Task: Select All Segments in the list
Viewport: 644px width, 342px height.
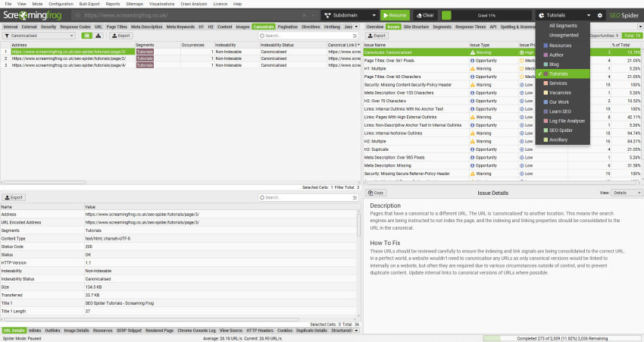Action: tap(562, 26)
